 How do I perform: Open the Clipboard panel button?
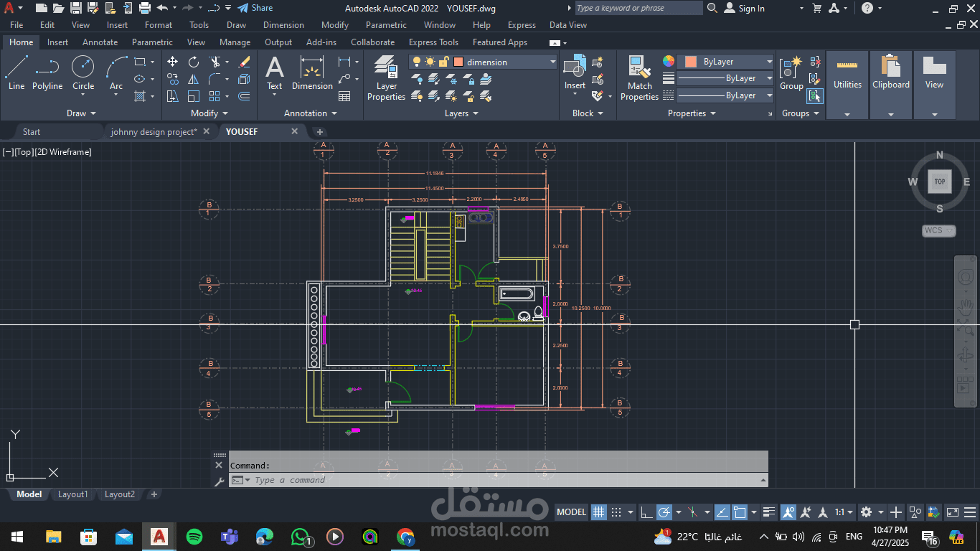890,85
